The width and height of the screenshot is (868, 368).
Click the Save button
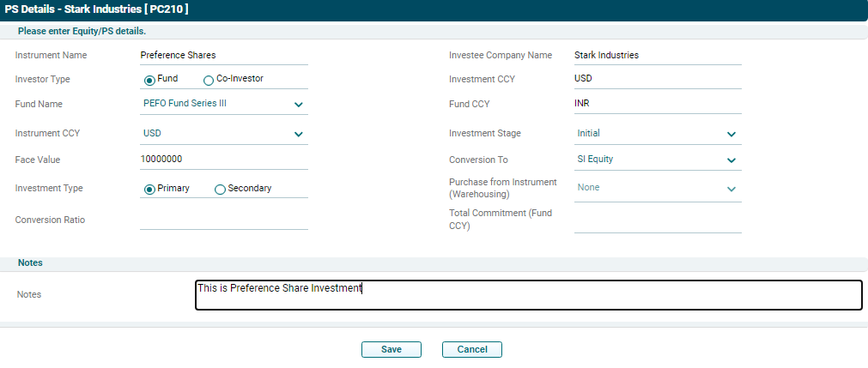pyautogui.click(x=392, y=349)
